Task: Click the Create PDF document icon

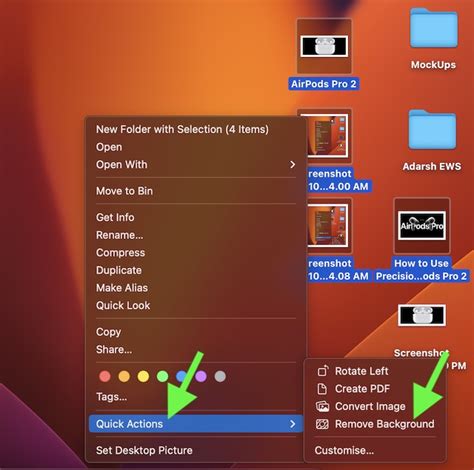Action: point(322,389)
